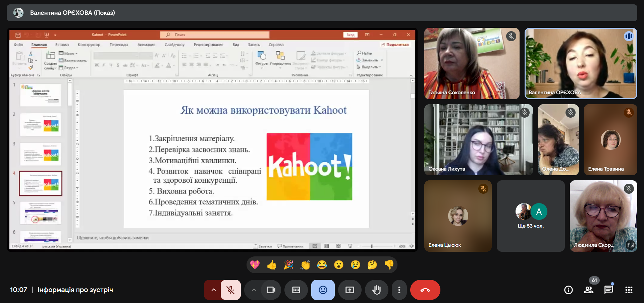Open activities grid menu

click(x=629, y=290)
